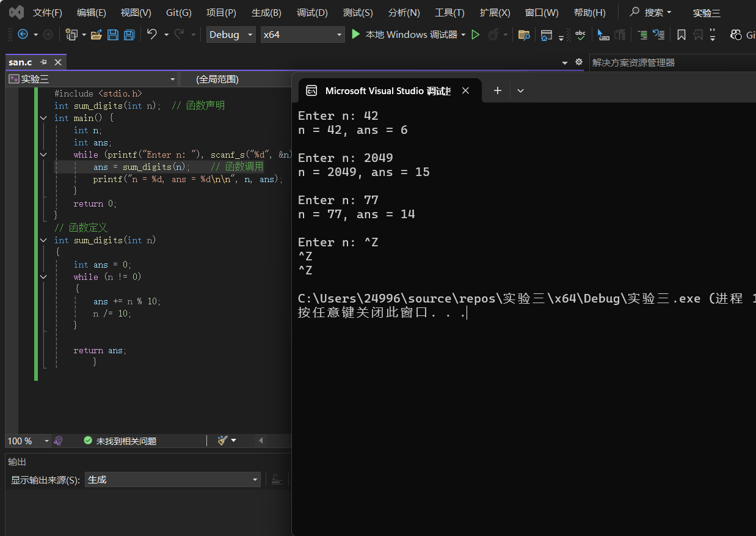Add a new console tab with plus

click(x=497, y=90)
